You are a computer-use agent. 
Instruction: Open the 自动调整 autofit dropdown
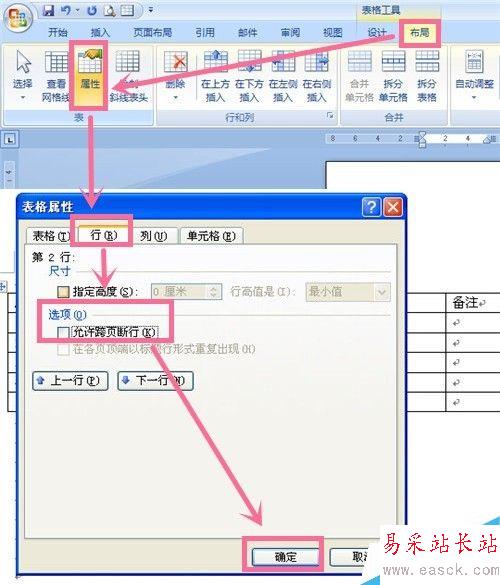474,76
